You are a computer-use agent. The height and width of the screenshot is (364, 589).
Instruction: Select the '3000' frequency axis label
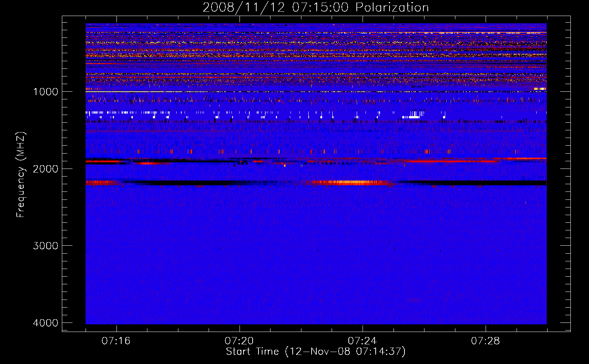[x=46, y=246]
